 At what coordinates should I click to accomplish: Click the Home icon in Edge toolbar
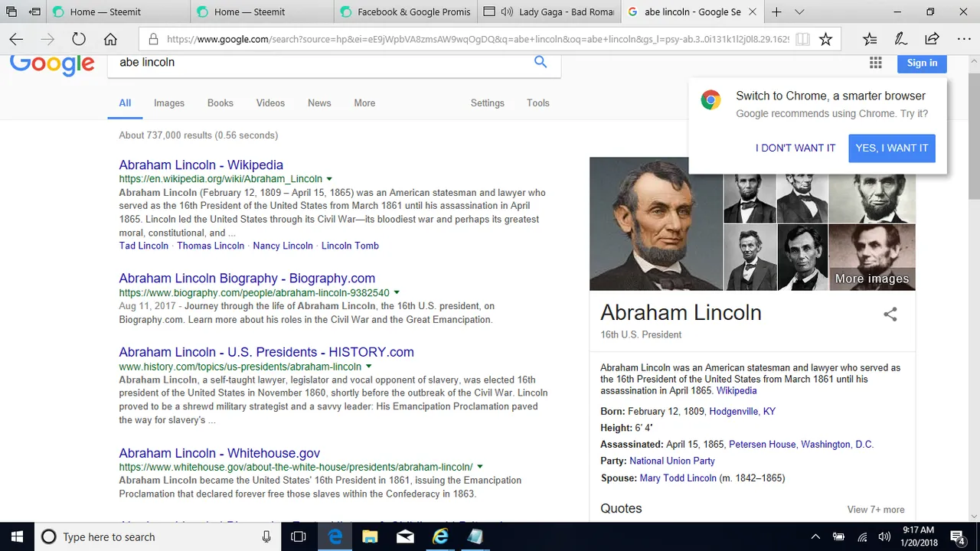(110, 39)
